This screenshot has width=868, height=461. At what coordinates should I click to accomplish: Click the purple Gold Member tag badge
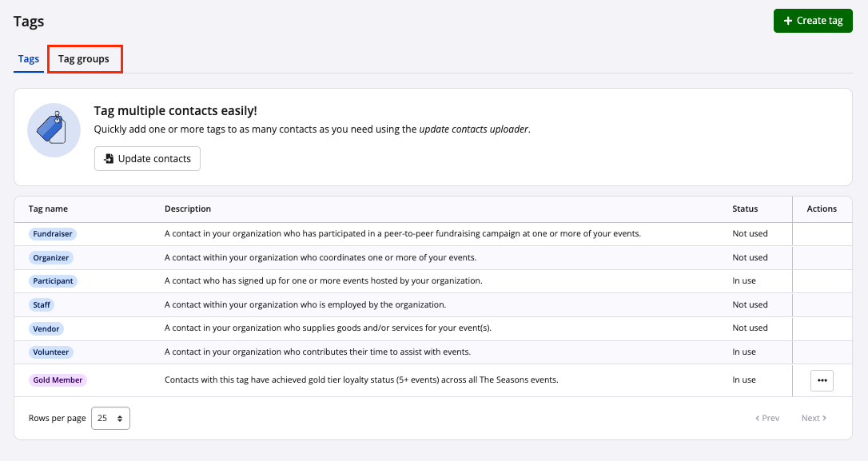(x=58, y=380)
